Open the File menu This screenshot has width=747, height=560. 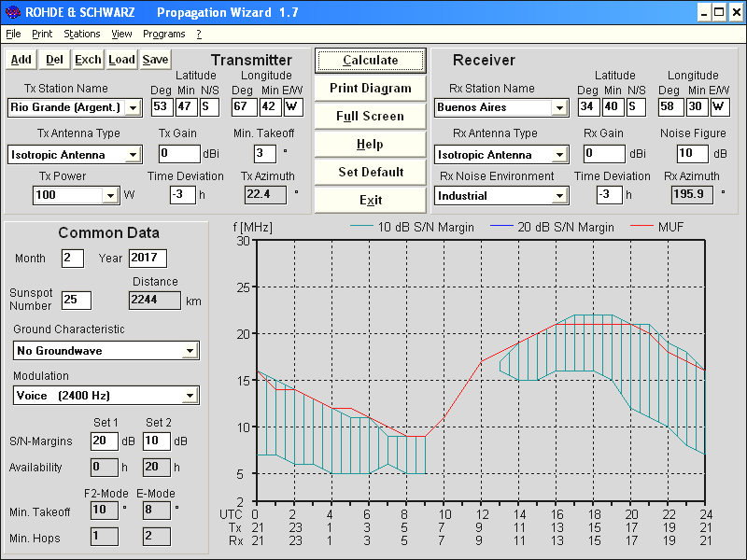[x=13, y=34]
